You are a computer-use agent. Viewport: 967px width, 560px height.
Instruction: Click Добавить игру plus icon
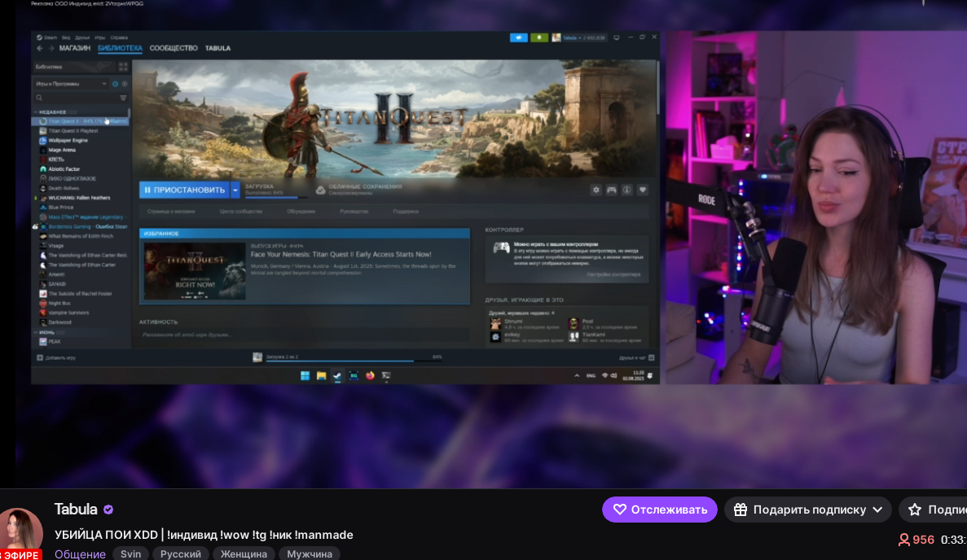(39, 357)
